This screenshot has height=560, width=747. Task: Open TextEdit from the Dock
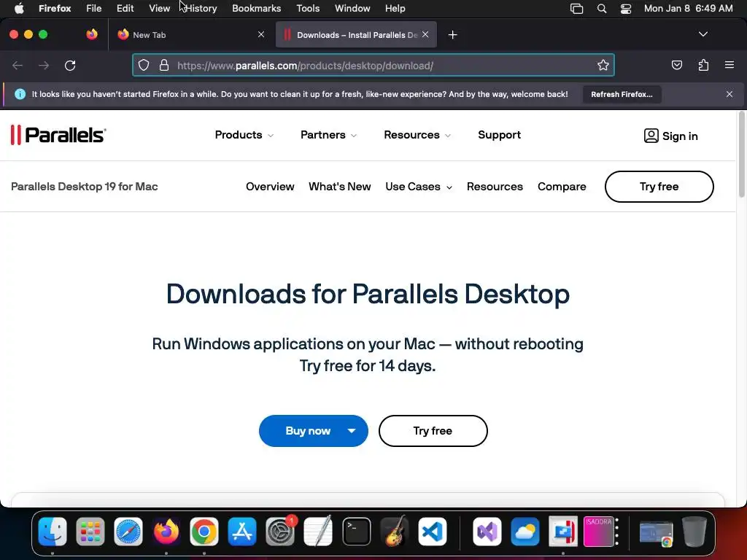point(318,532)
